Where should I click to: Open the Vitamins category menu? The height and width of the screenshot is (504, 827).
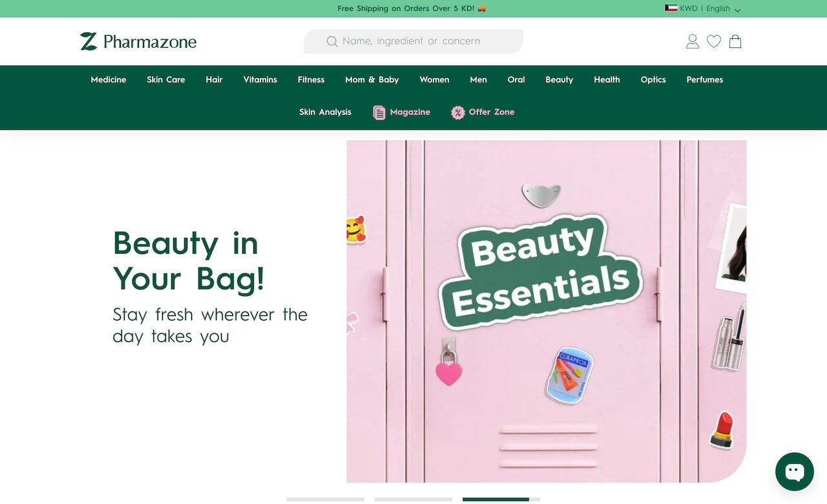260,79
